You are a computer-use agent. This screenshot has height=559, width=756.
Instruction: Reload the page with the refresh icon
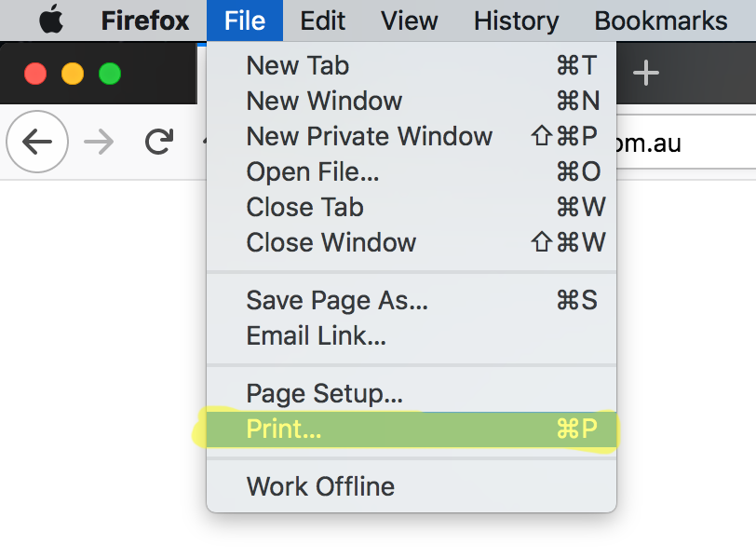pyautogui.click(x=159, y=142)
